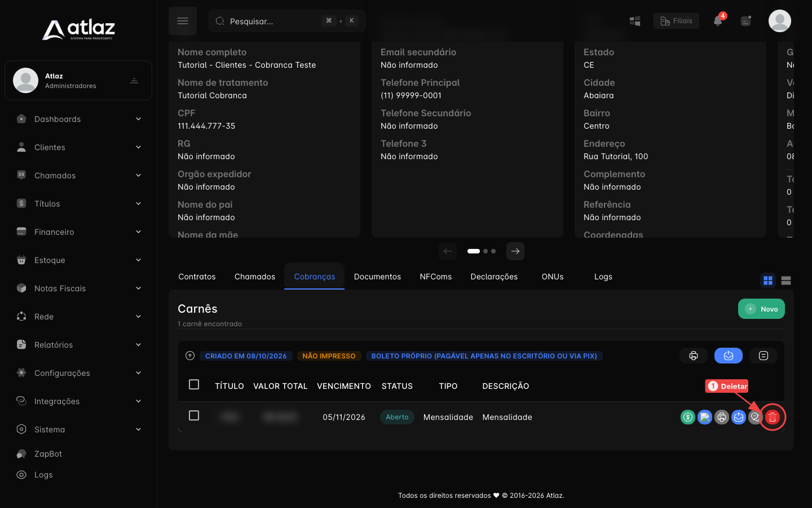Click the green Novo button
812x508 pixels.
pyautogui.click(x=761, y=309)
